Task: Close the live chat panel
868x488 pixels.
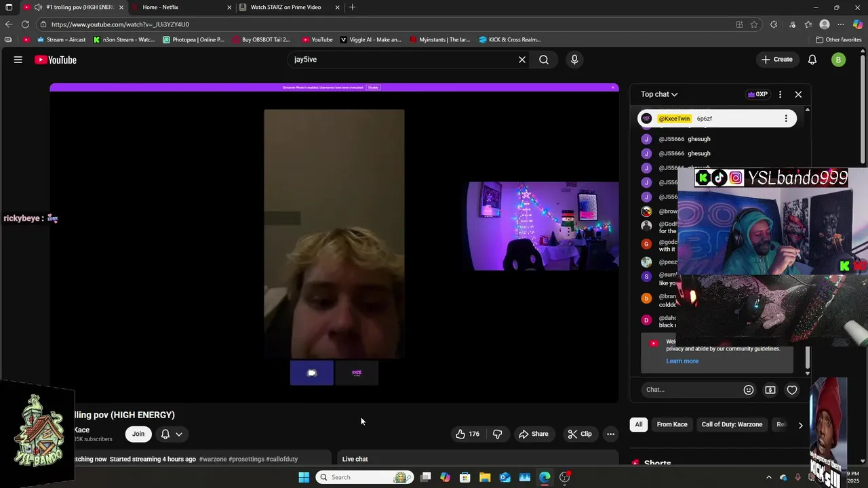Action: click(x=798, y=94)
